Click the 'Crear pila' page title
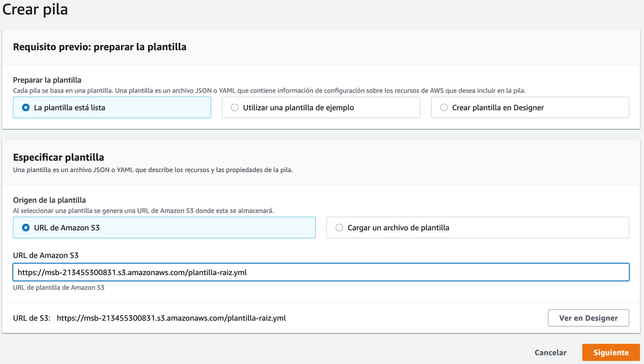The image size is (644, 364). click(x=35, y=9)
